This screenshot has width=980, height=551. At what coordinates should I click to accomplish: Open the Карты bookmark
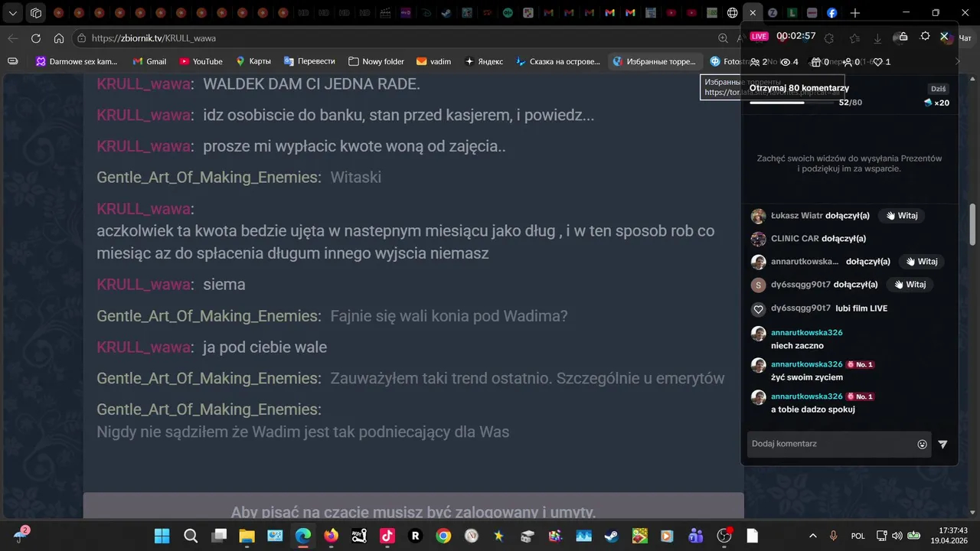click(253, 61)
